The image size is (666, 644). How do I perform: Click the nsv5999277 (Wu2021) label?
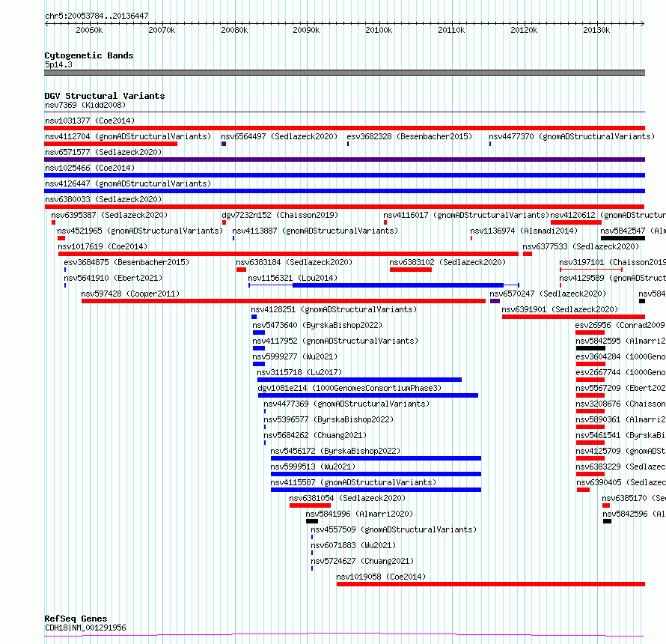point(295,356)
